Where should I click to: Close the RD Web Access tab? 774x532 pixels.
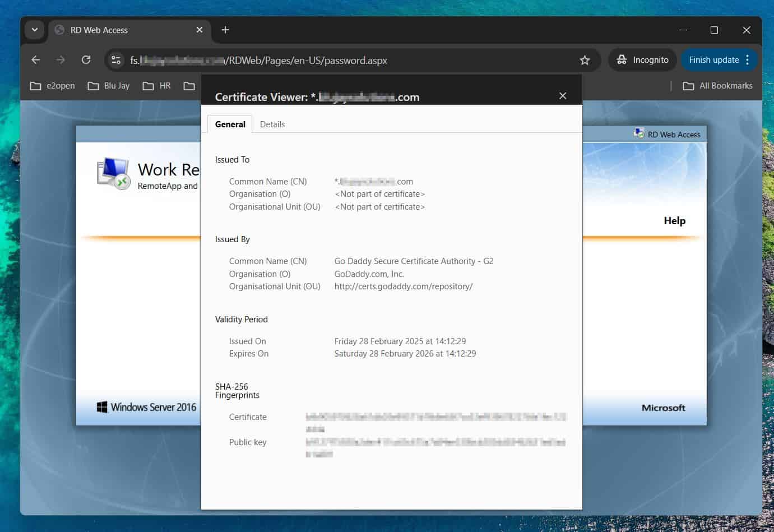(x=200, y=30)
